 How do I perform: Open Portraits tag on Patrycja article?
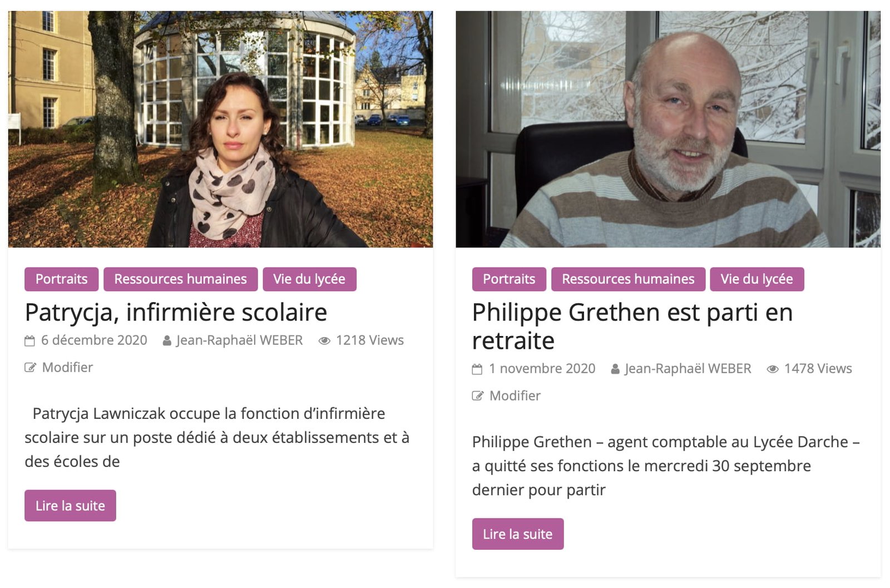[61, 279]
